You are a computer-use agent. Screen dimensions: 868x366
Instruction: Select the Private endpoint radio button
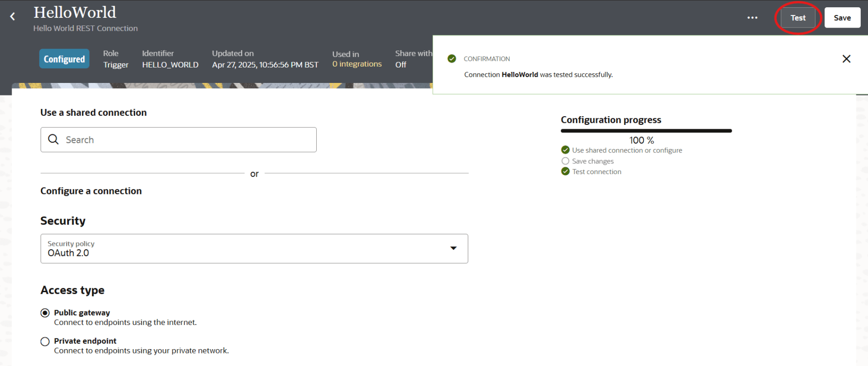[x=45, y=341]
